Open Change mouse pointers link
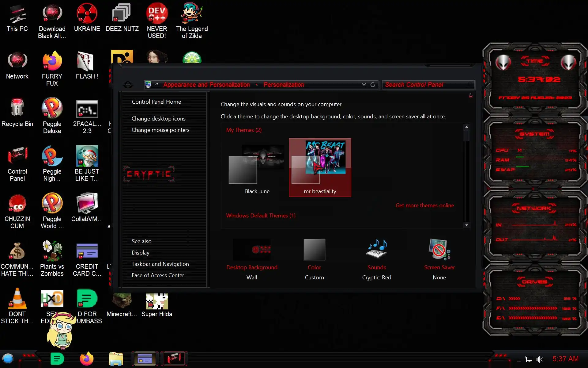This screenshot has height=368, width=588. click(x=160, y=130)
